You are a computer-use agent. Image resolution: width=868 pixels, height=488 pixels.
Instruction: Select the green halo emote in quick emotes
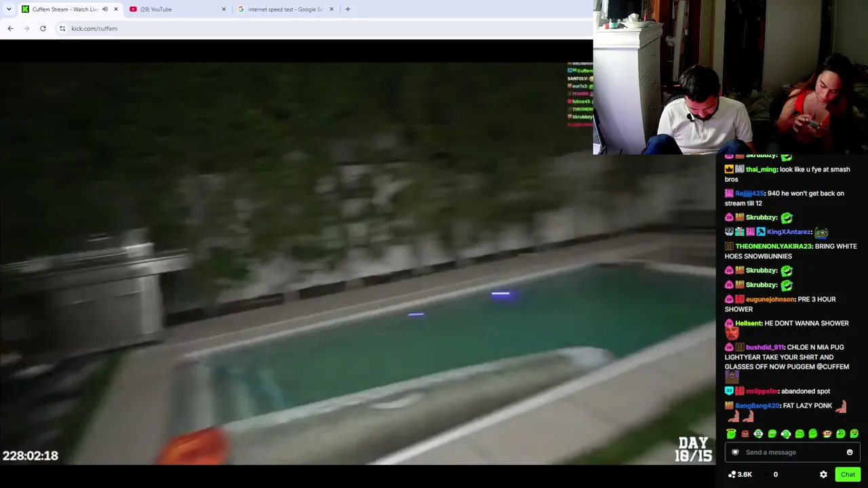coord(731,434)
